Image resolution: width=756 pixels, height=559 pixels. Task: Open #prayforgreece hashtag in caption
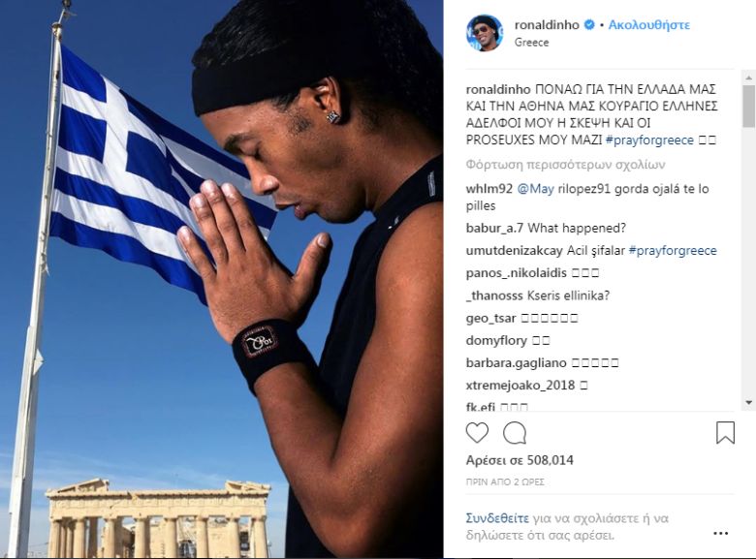tap(649, 140)
